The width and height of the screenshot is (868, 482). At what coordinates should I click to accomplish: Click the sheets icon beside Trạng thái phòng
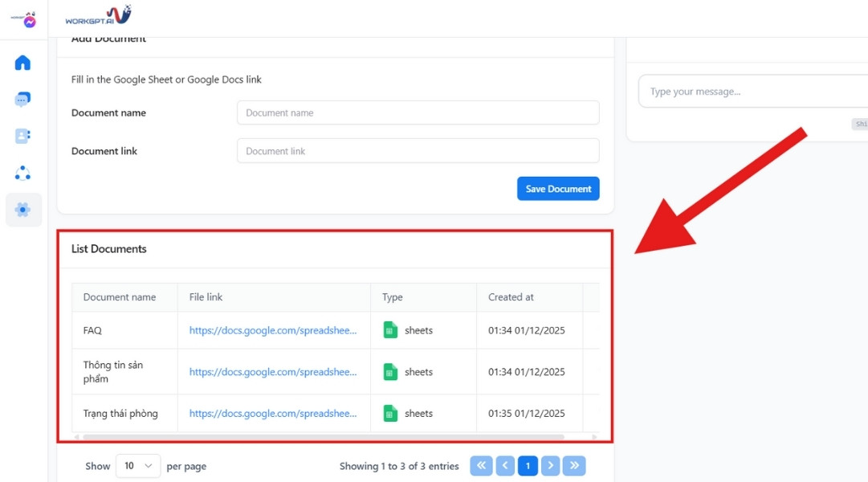[x=390, y=413]
